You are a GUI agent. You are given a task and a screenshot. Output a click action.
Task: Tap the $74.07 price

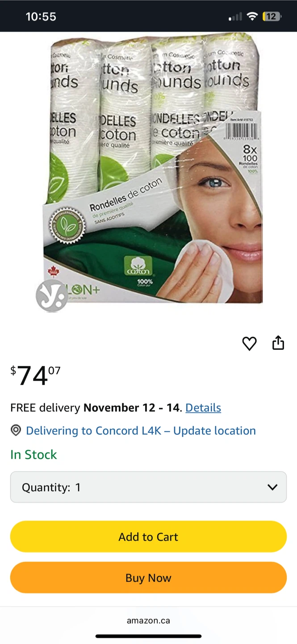pos(35,375)
